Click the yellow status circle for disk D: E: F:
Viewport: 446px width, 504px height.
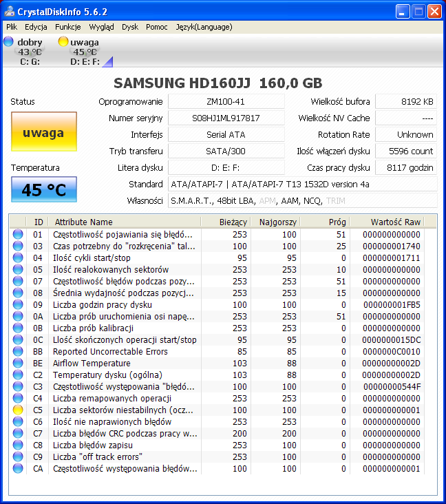[63, 41]
